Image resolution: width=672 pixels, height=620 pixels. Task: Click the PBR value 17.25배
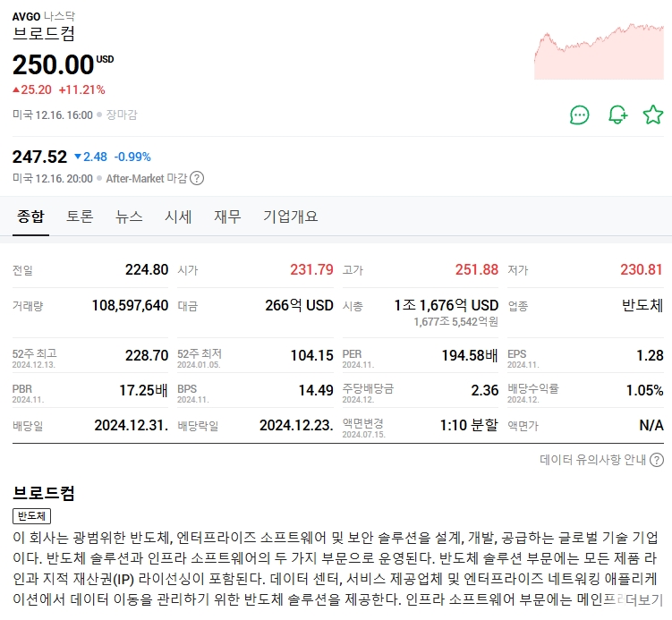[x=143, y=390]
